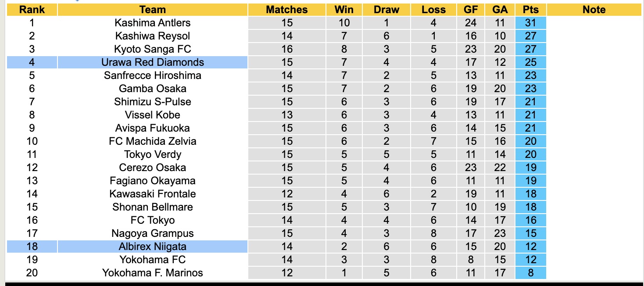The width and height of the screenshot is (644, 286).
Task: Open the Kashima Antlers team link
Action: point(152,23)
